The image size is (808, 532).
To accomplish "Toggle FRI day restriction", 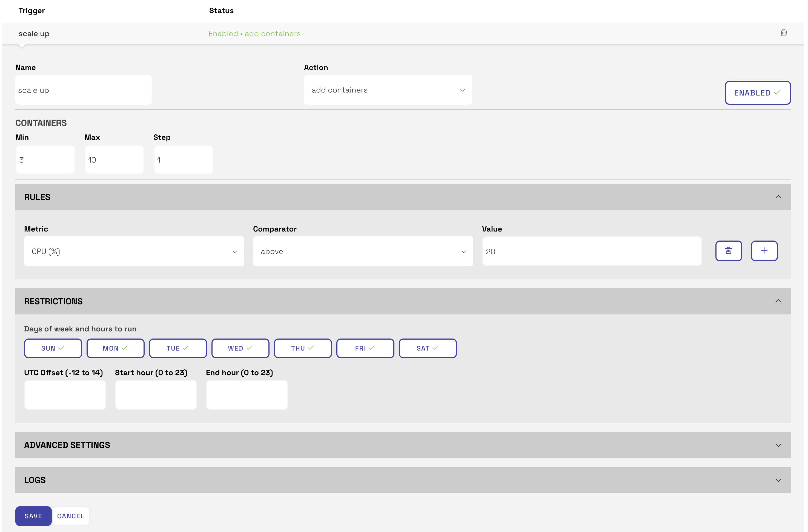I will click(x=365, y=348).
